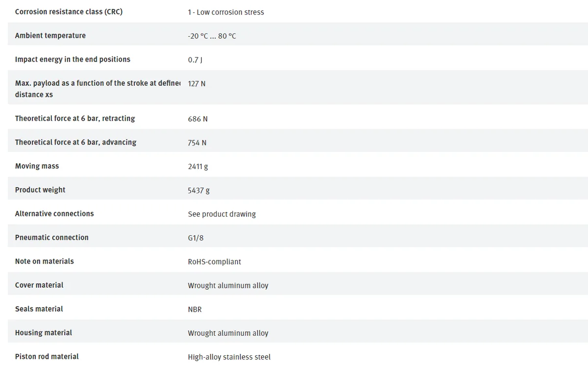Select the G1/8 pneumatic connection value
Viewport: 588px width, 371px height.
(x=196, y=238)
